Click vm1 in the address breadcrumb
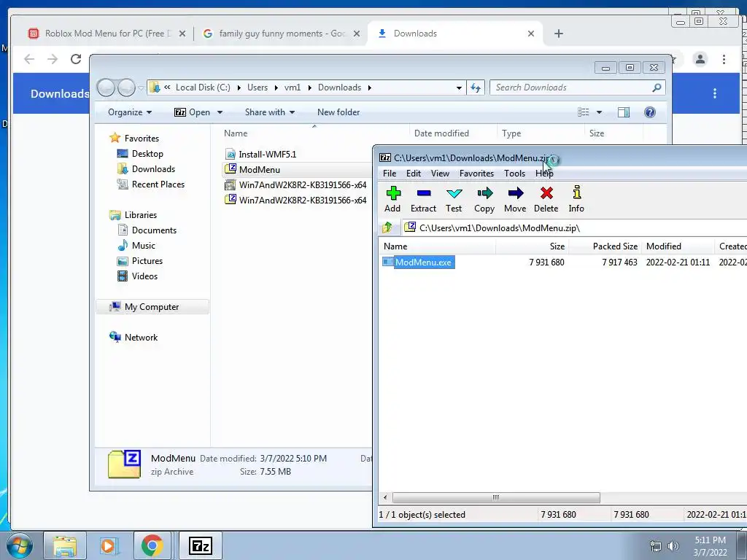 [x=292, y=87]
